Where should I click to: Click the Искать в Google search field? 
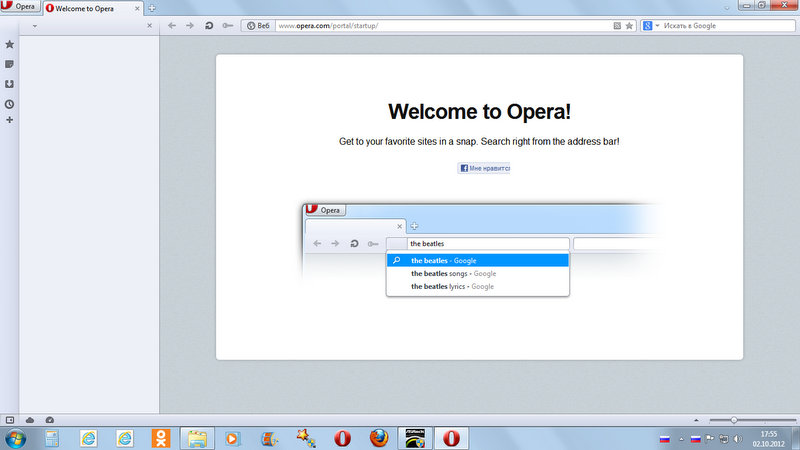(728, 26)
